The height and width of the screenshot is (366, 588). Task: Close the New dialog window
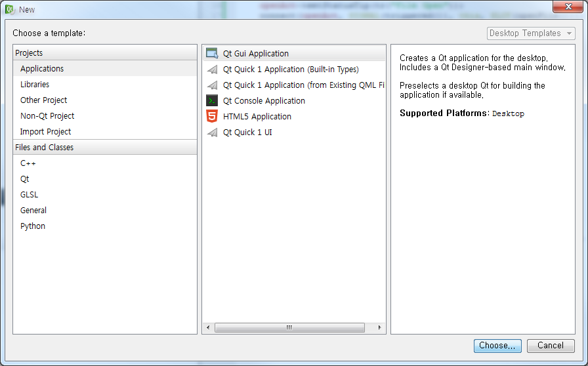(568, 7)
